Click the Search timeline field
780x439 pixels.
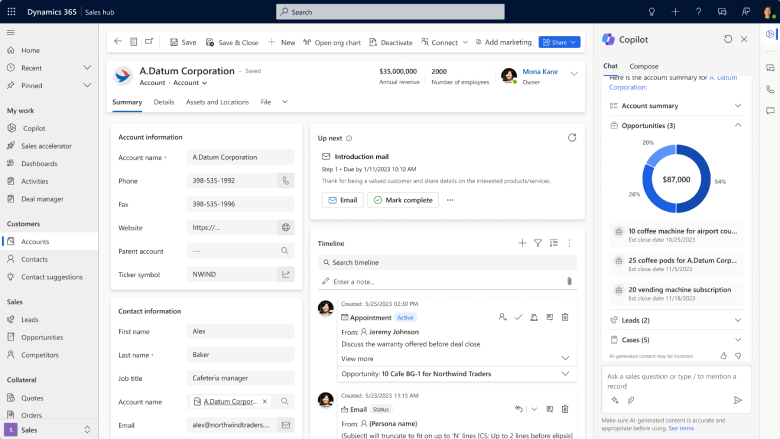(x=447, y=262)
